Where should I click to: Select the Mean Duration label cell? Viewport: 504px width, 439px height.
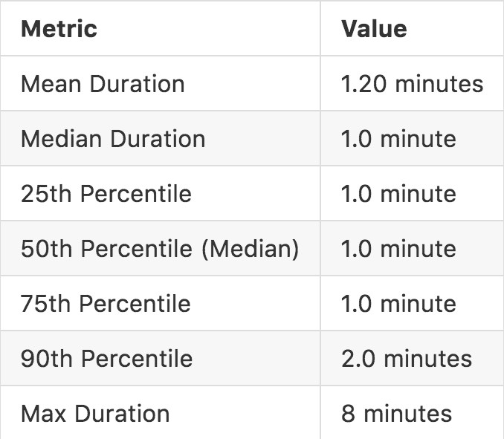coord(103,84)
